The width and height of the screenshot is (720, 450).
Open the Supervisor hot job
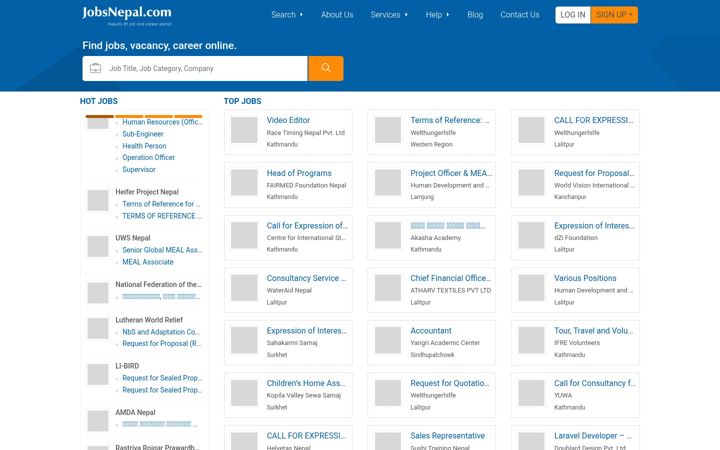139,169
